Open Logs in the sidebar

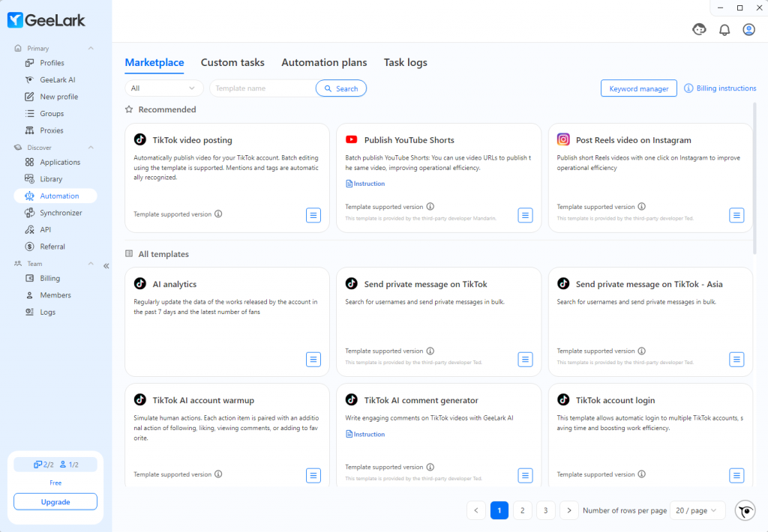[55, 312]
